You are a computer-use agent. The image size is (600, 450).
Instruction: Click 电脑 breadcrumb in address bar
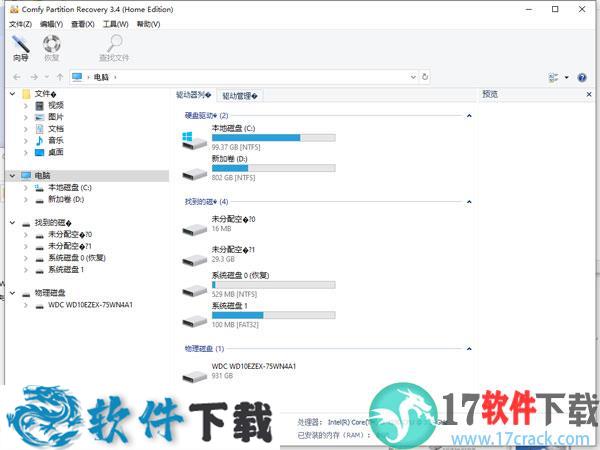[x=101, y=77]
